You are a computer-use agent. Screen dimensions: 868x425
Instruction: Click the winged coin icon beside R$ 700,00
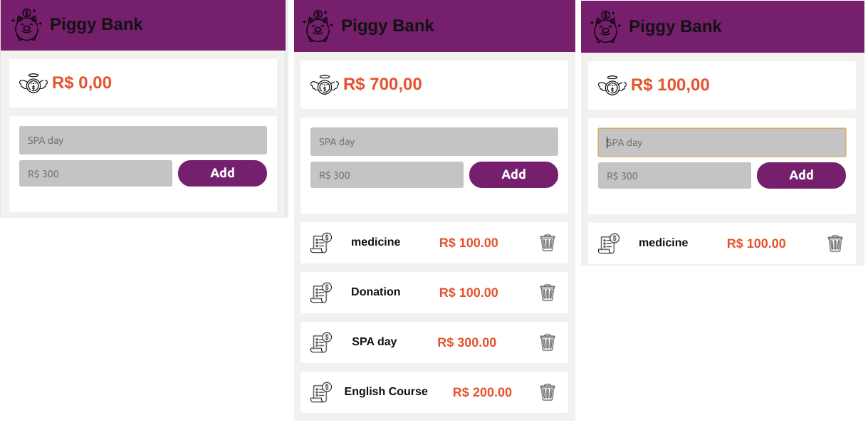(x=324, y=85)
